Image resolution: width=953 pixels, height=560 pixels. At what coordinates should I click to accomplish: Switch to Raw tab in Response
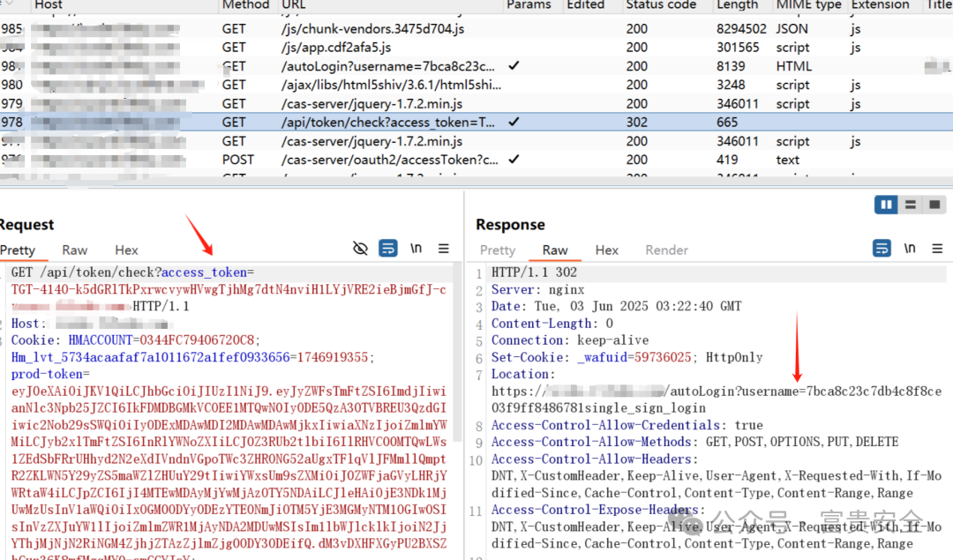coord(555,250)
